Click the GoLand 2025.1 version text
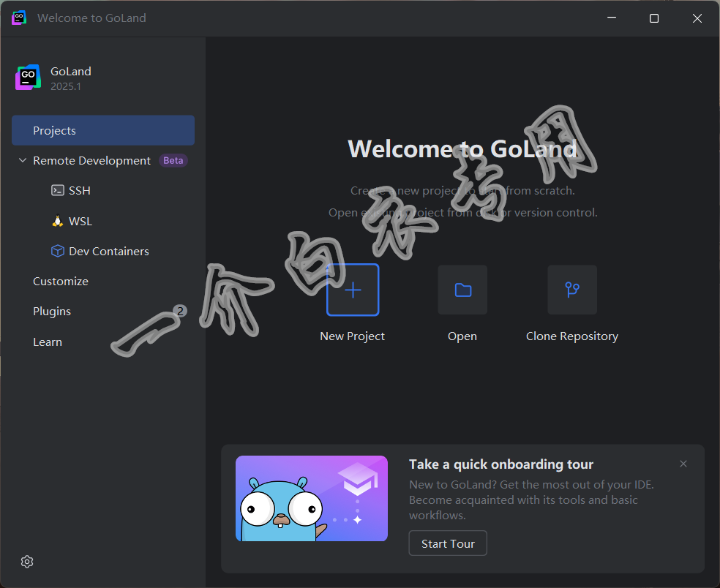 [66, 86]
